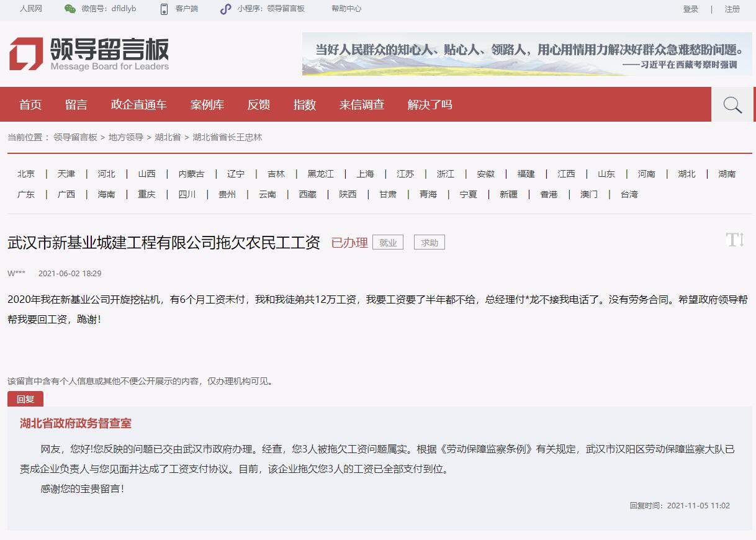Click the 注册 register link
This screenshot has height=540, width=756.
[x=732, y=9]
